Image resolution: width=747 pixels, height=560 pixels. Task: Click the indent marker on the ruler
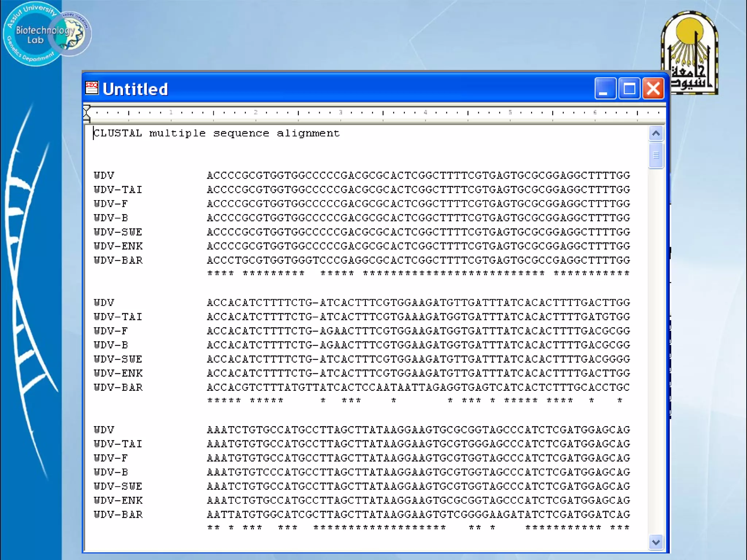click(x=87, y=113)
